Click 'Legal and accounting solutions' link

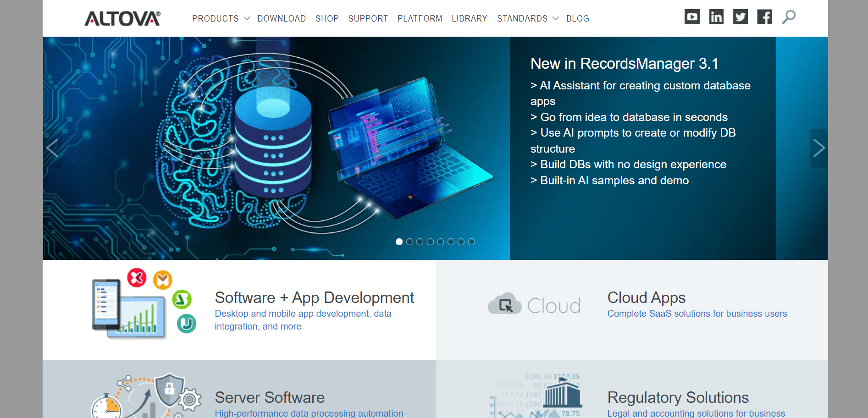(x=696, y=413)
